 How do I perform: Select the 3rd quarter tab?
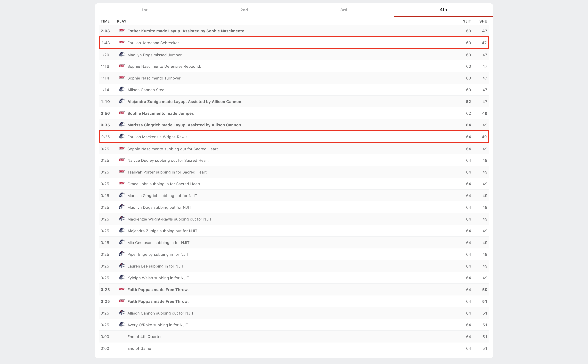[344, 10]
